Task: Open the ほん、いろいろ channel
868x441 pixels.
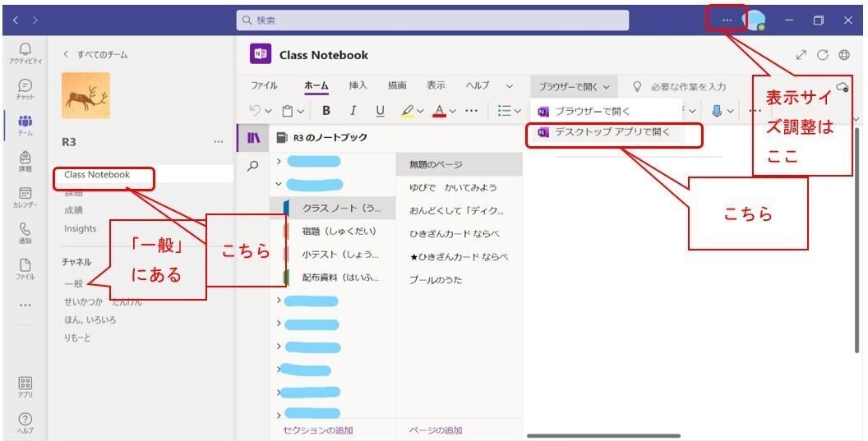Action: coord(90,319)
